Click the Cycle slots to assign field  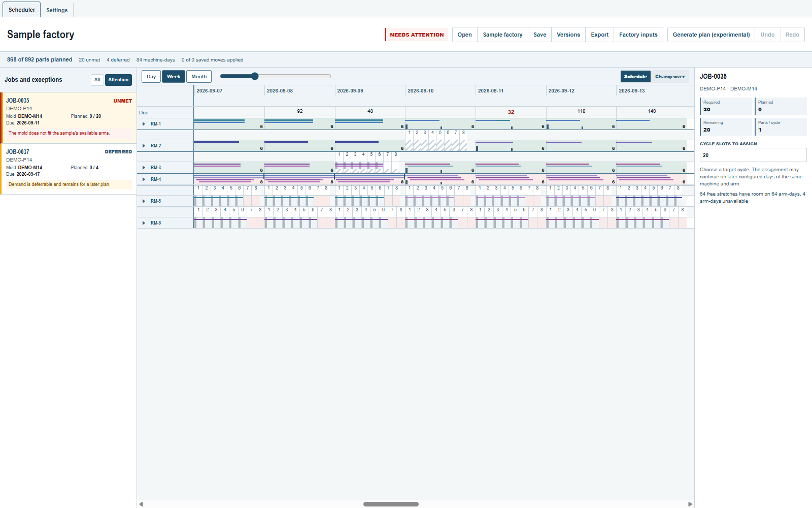point(753,155)
